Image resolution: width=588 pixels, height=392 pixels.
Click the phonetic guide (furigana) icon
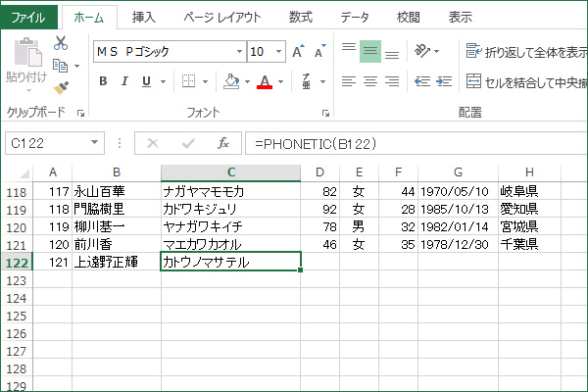pyautogui.click(x=307, y=81)
